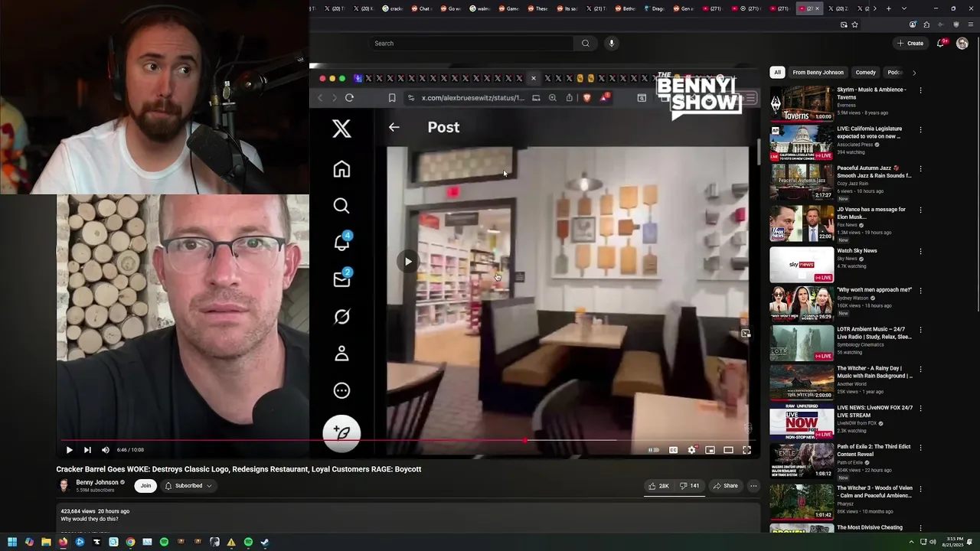Expand the video description box
This screenshot has height=551, width=980.
pyautogui.click(x=408, y=519)
